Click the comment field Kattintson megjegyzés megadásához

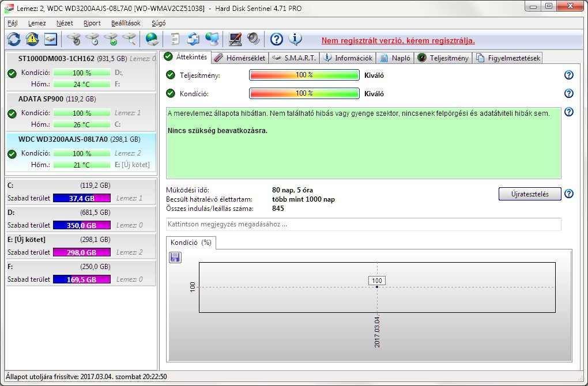click(x=363, y=224)
